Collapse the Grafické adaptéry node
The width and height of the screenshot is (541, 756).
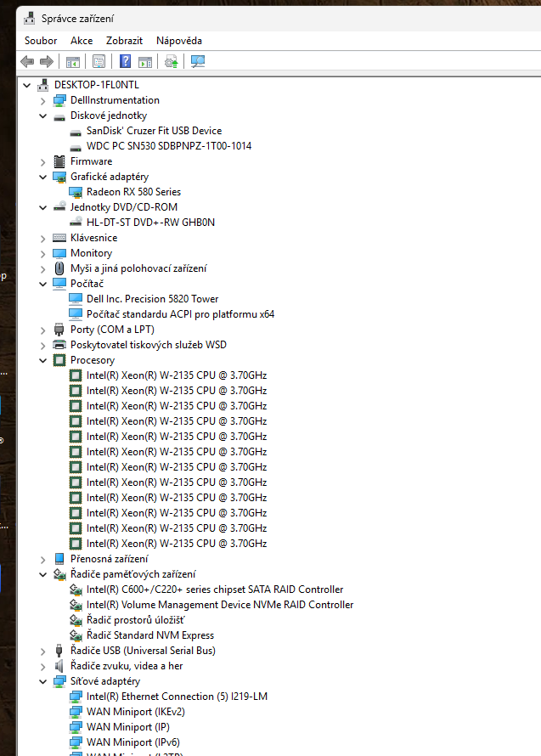coord(43,177)
